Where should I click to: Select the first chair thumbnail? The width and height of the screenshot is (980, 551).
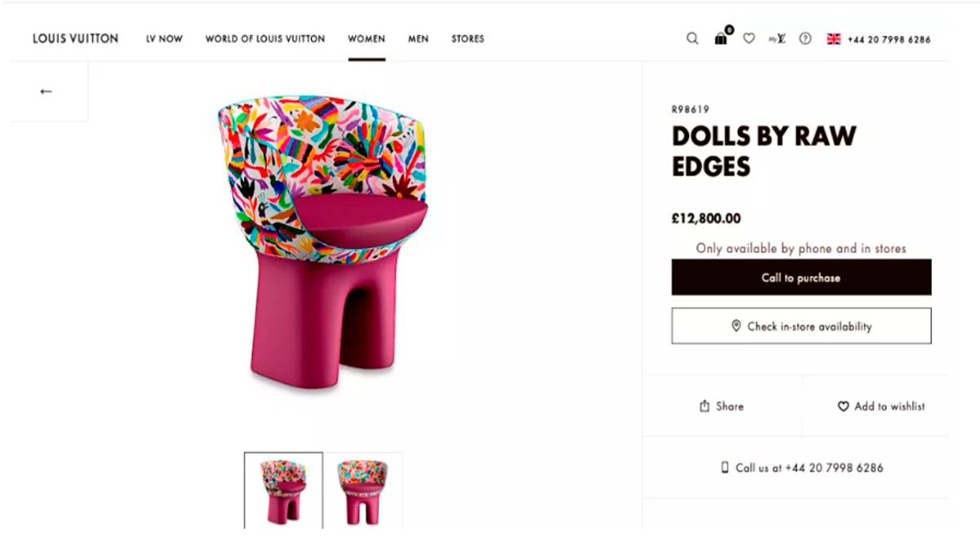coord(283,491)
